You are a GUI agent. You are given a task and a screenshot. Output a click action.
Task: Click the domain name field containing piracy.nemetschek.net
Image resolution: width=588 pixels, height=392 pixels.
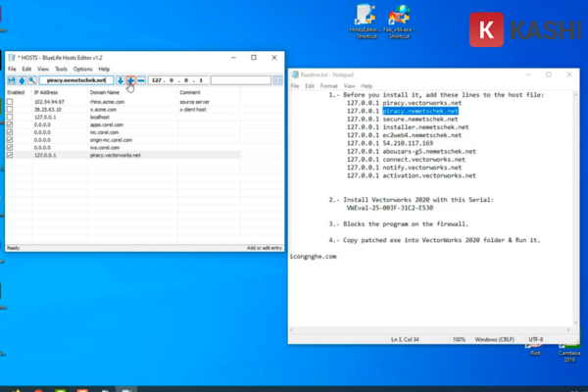76,80
